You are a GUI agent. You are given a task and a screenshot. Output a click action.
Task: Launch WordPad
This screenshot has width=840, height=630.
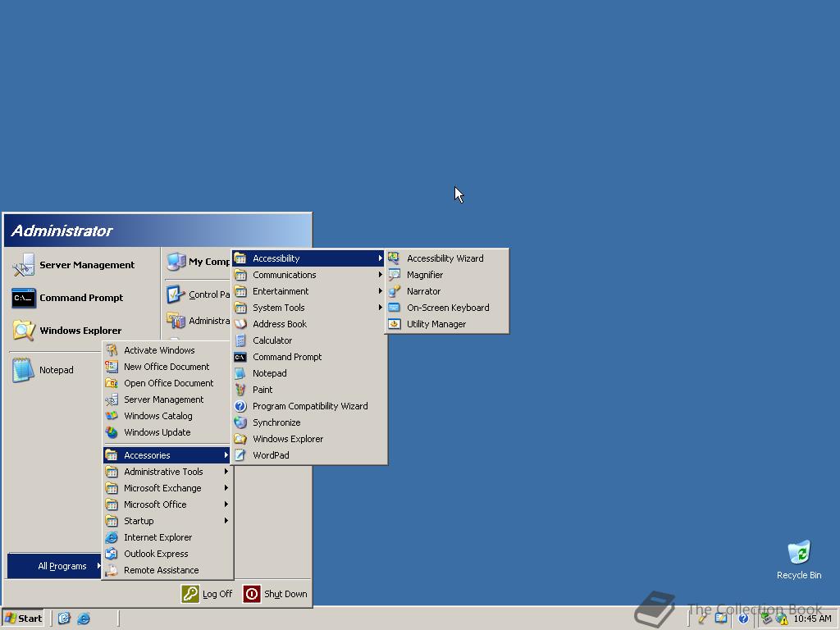(x=309, y=455)
